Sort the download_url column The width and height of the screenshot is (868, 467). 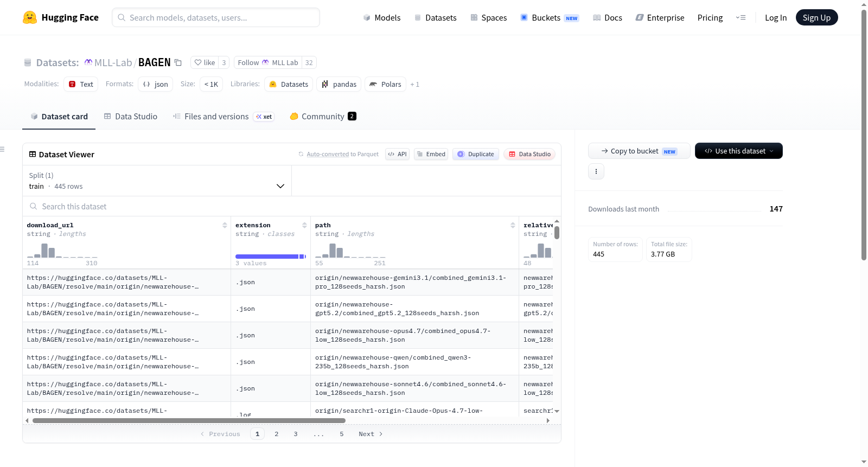225,225
